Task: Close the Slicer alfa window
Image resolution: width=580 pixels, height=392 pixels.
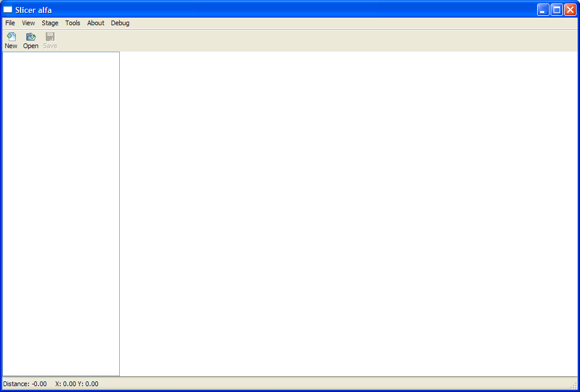Action: point(570,10)
